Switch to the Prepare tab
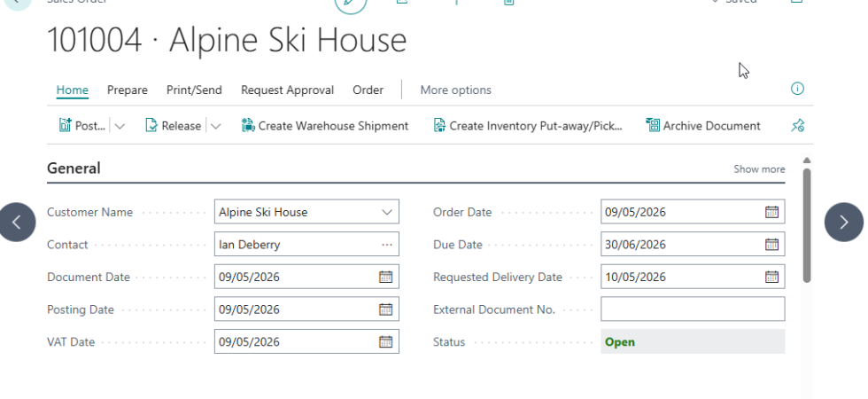 (128, 90)
